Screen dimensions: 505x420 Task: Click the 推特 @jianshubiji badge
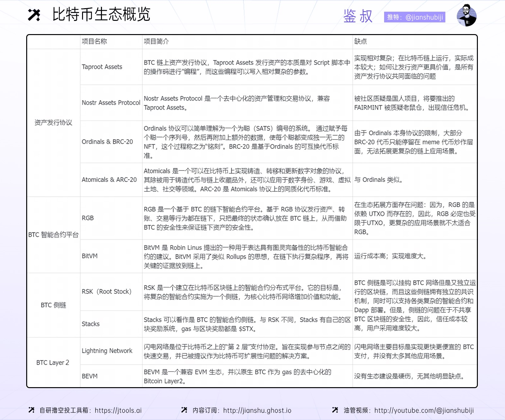(414, 17)
